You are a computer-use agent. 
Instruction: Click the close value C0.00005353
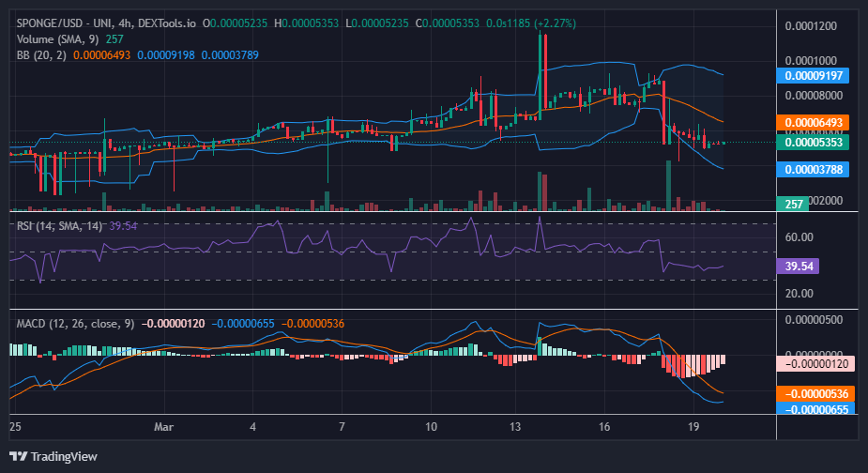coord(448,23)
